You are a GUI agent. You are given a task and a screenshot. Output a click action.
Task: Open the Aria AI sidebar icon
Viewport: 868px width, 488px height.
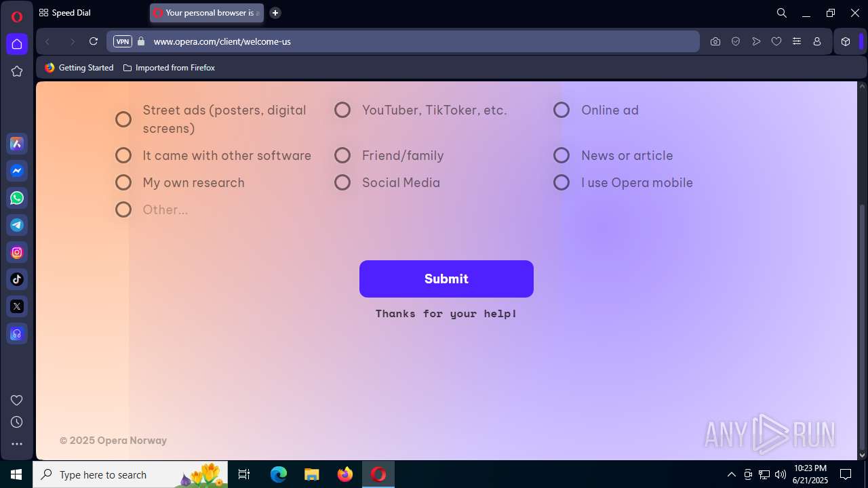tap(17, 144)
